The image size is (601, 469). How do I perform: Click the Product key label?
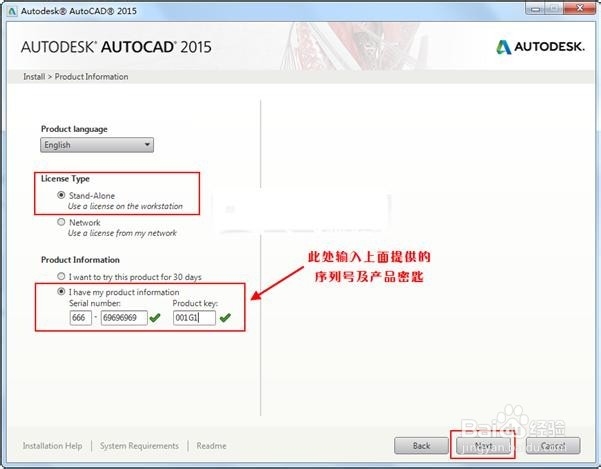tap(195, 303)
